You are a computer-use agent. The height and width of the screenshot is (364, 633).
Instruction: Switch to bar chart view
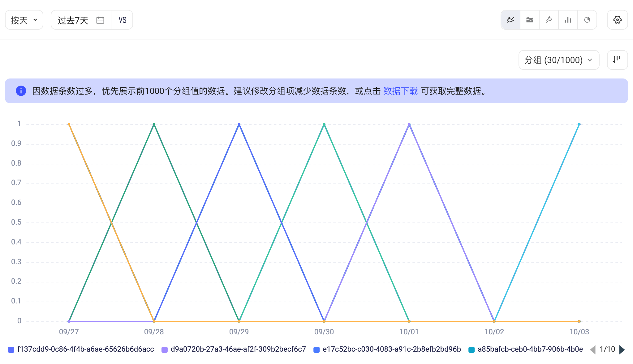568,20
